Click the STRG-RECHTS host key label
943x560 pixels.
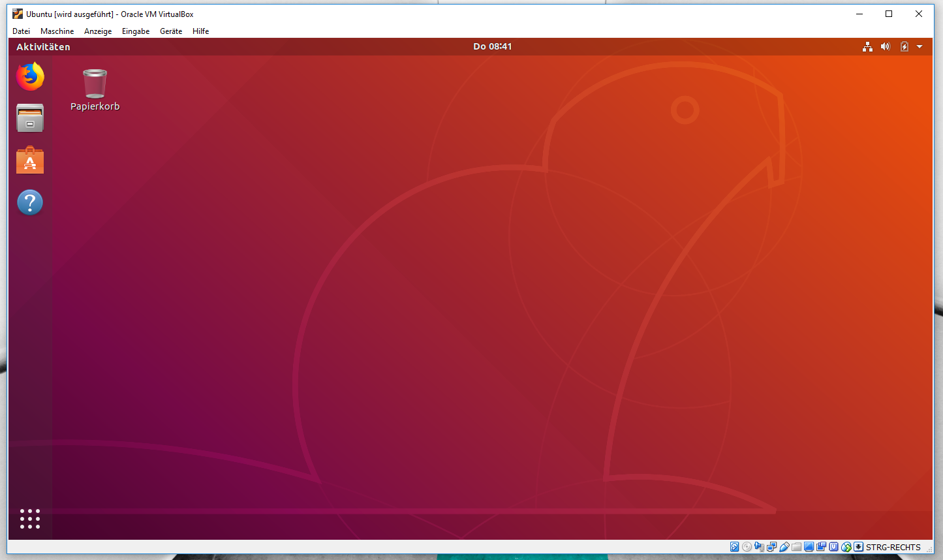pyautogui.click(x=893, y=548)
